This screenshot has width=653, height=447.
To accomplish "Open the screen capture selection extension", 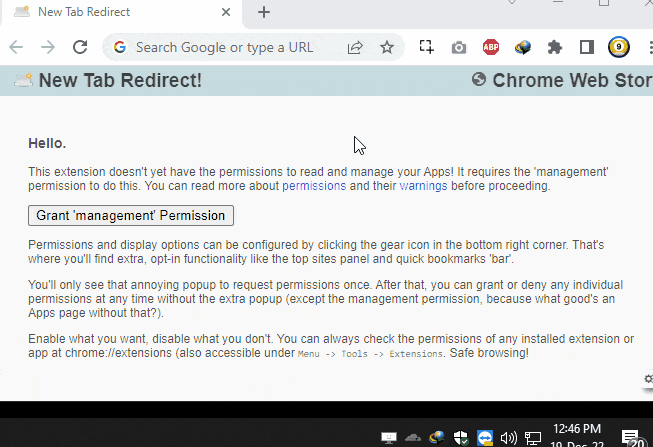I will click(426, 47).
